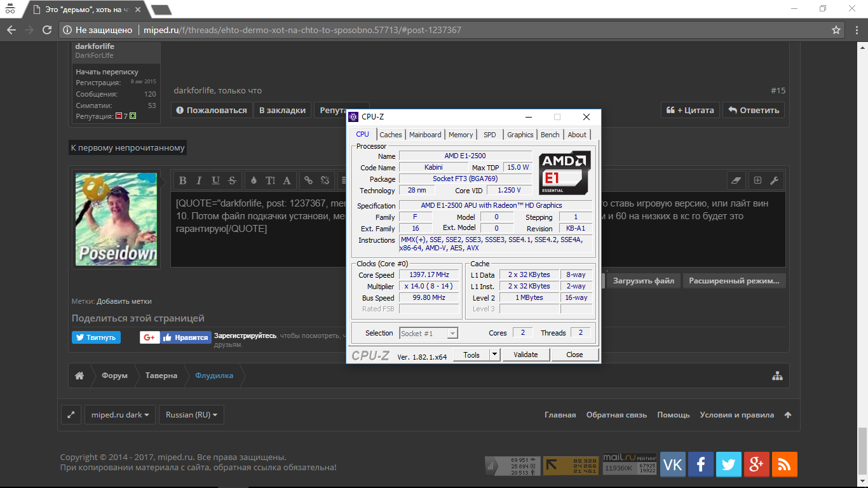This screenshot has width=868, height=488.
Task: Select the CPU tab in CPU-Z
Action: coord(362,134)
